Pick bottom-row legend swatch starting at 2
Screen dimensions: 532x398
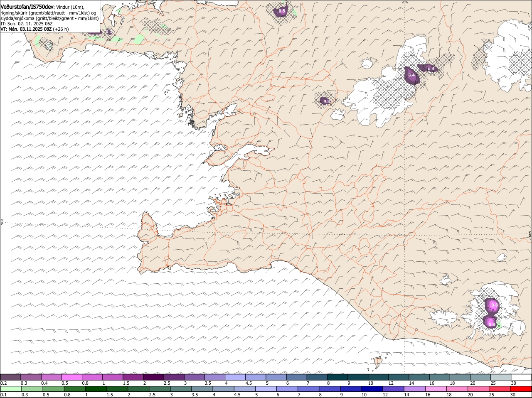tap(138, 389)
